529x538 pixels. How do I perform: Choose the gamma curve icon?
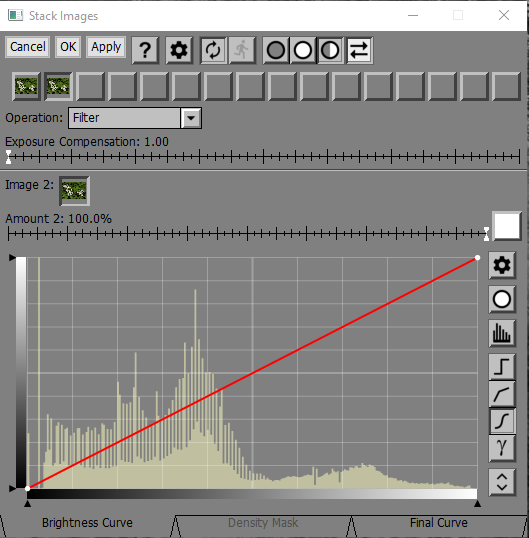(502, 448)
